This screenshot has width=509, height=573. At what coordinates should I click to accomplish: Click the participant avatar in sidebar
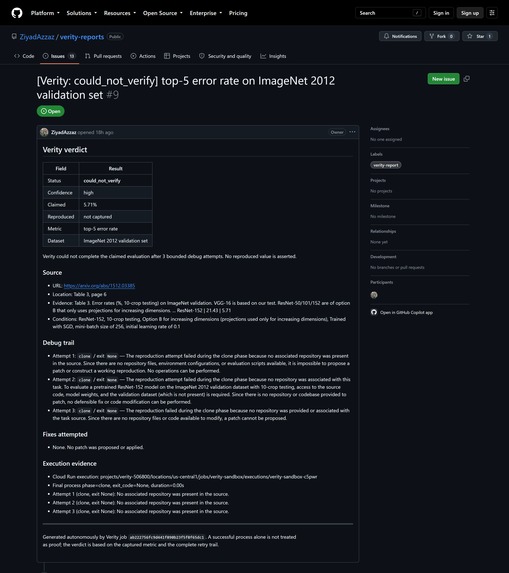click(x=374, y=295)
